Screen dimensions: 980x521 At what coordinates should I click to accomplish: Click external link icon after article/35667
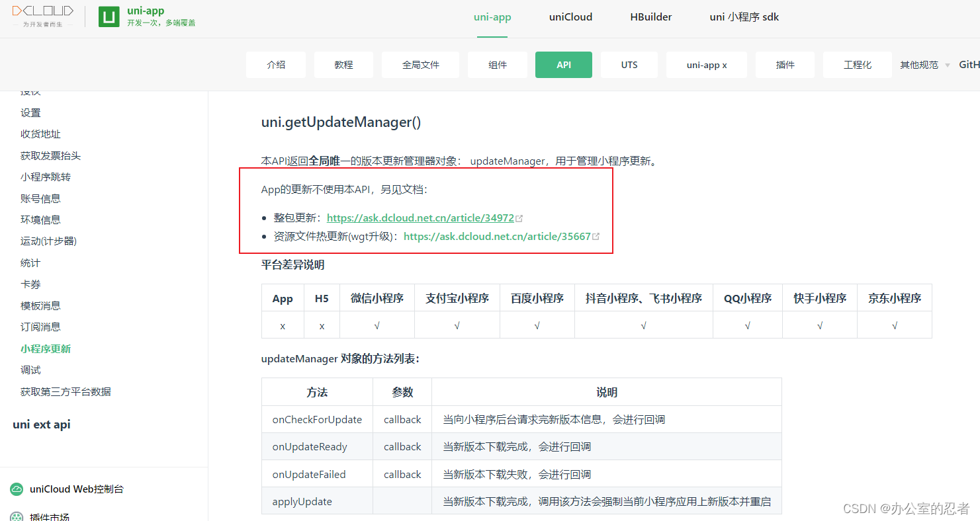tap(596, 236)
